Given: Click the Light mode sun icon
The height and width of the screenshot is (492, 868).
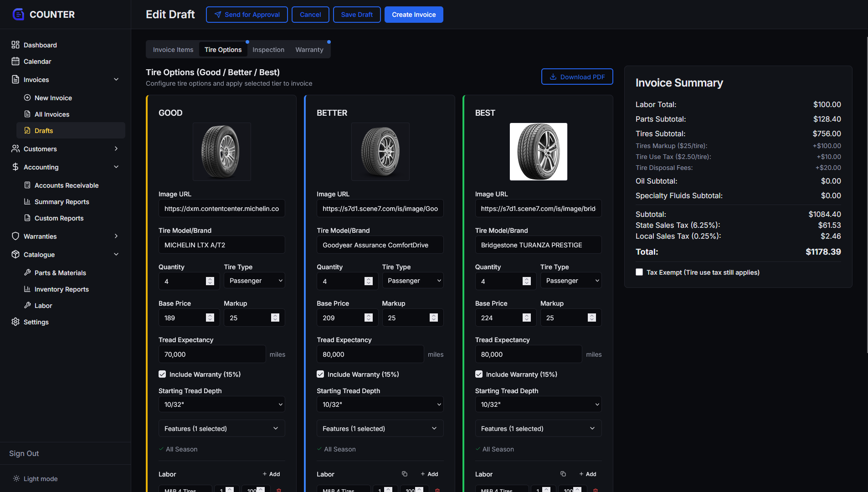Looking at the screenshot, I should coord(16,478).
